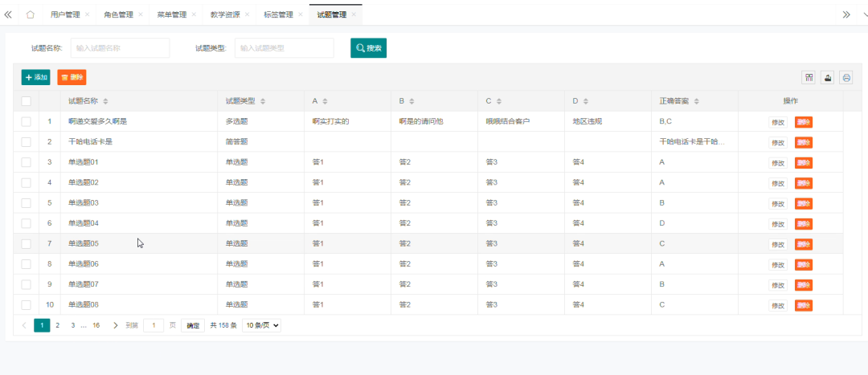Image resolution: width=868 pixels, height=375 pixels.
Task: Check the row 1 checkbox
Action: click(26, 121)
